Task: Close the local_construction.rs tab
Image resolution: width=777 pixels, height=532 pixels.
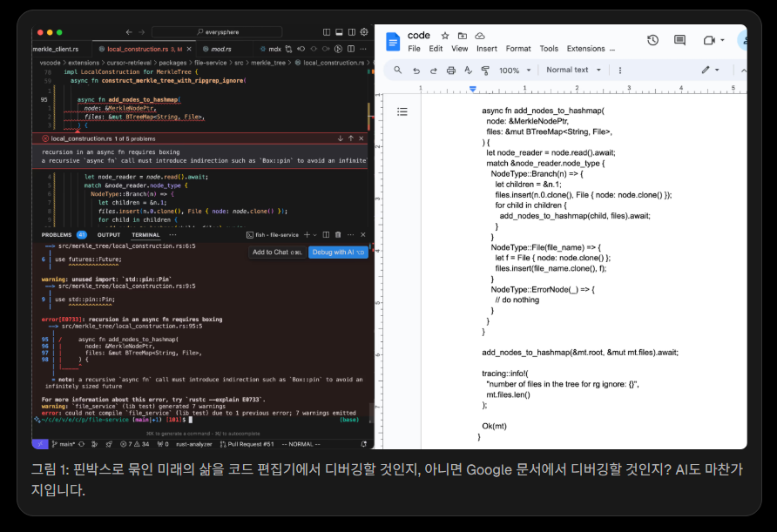Action: [x=189, y=49]
